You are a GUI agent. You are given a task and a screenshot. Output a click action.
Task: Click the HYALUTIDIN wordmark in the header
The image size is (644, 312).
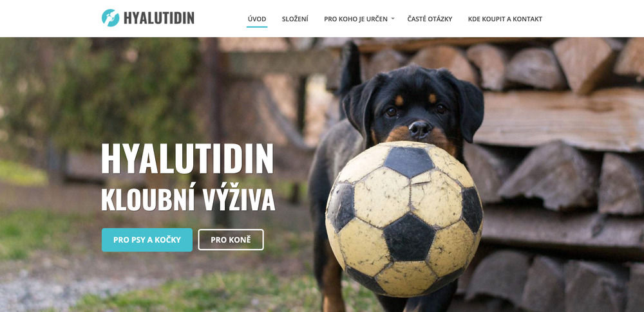click(x=158, y=19)
